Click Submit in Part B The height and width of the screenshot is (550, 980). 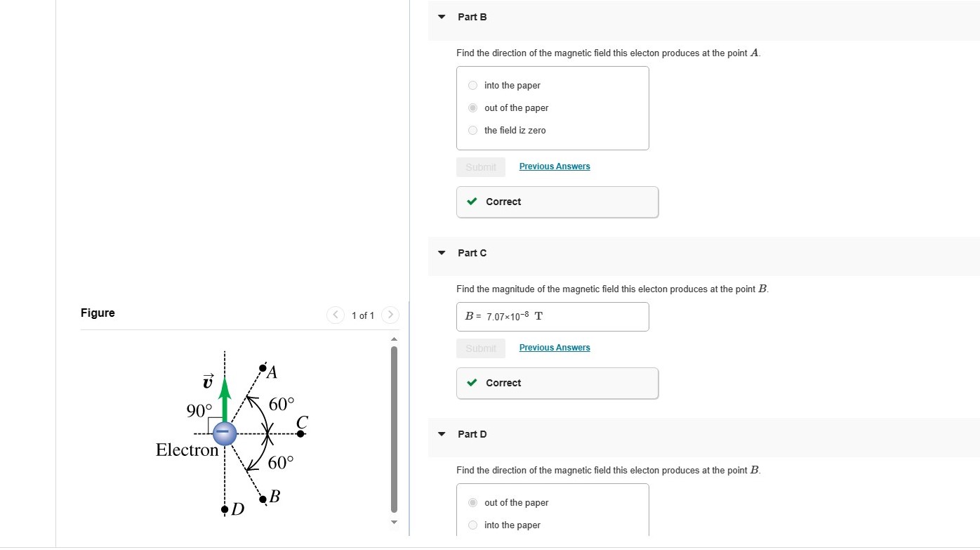coord(480,167)
